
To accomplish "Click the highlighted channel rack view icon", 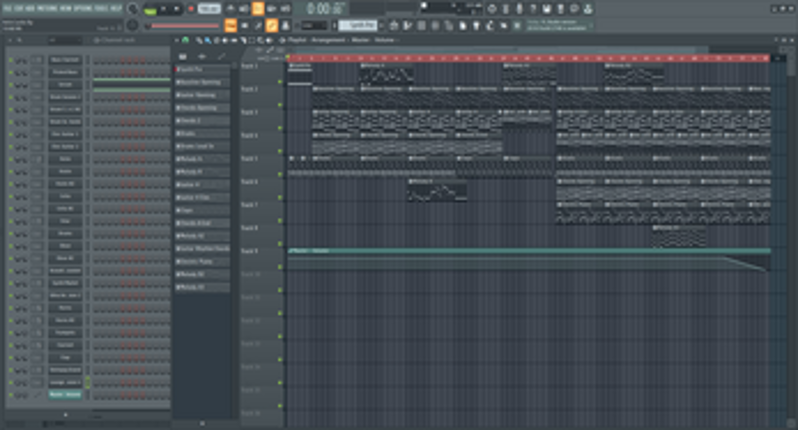I will click(x=272, y=25).
